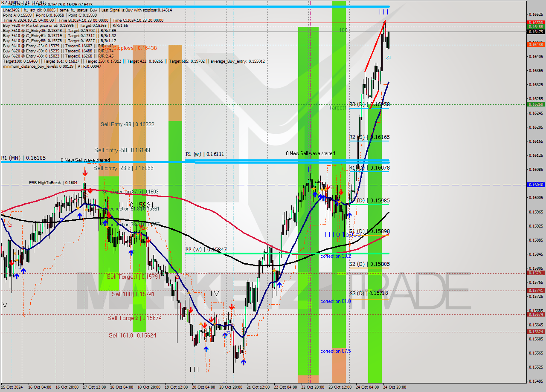Click the PP (w) | 0.15847 pivot label
Viewport: 546px width, 392px height.
206,249
